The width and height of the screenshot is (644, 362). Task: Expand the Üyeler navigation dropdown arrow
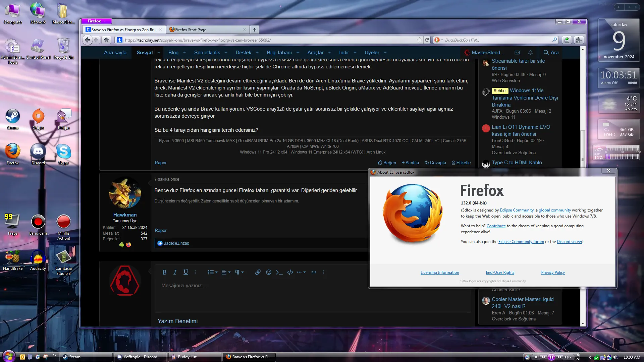click(385, 53)
